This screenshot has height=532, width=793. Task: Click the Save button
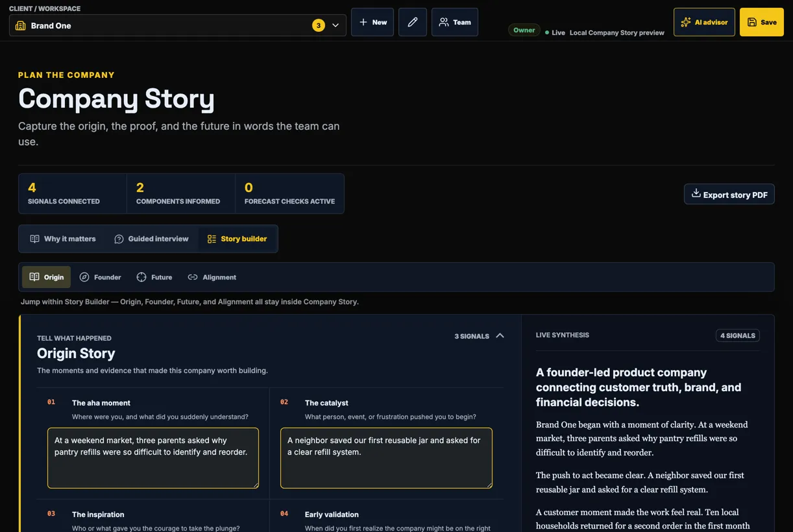(x=762, y=22)
